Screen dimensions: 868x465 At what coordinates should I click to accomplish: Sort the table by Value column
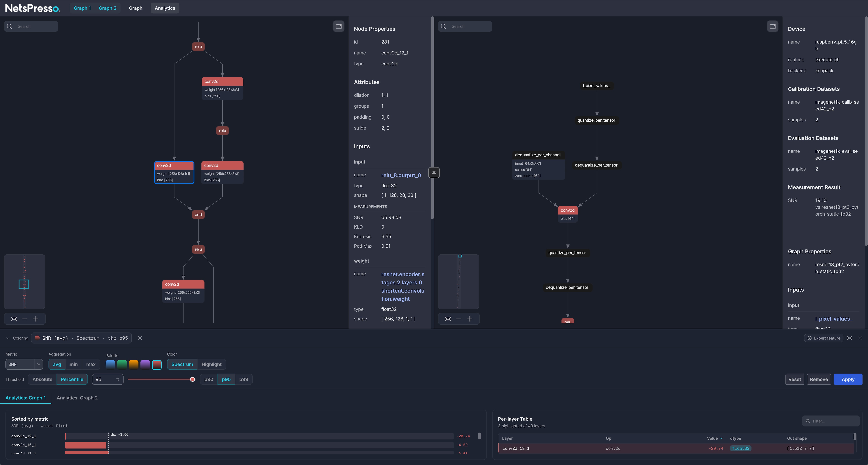point(714,438)
